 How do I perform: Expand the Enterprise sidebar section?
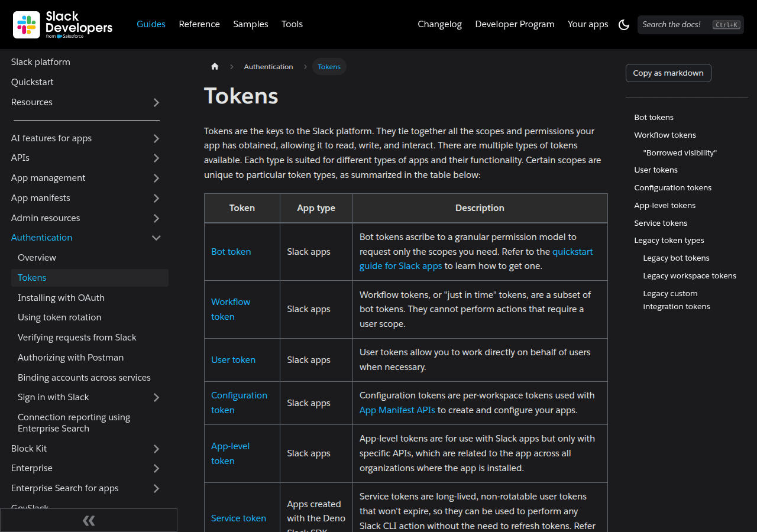[x=156, y=468]
